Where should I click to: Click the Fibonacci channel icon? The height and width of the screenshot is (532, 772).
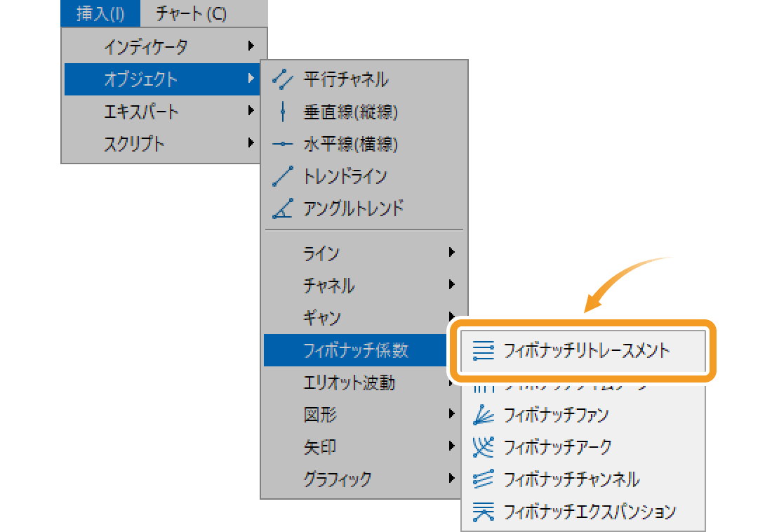(x=483, y=479)
